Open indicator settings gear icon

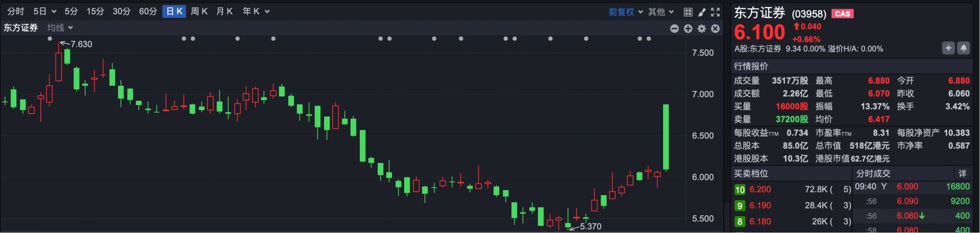coord(702,29)
